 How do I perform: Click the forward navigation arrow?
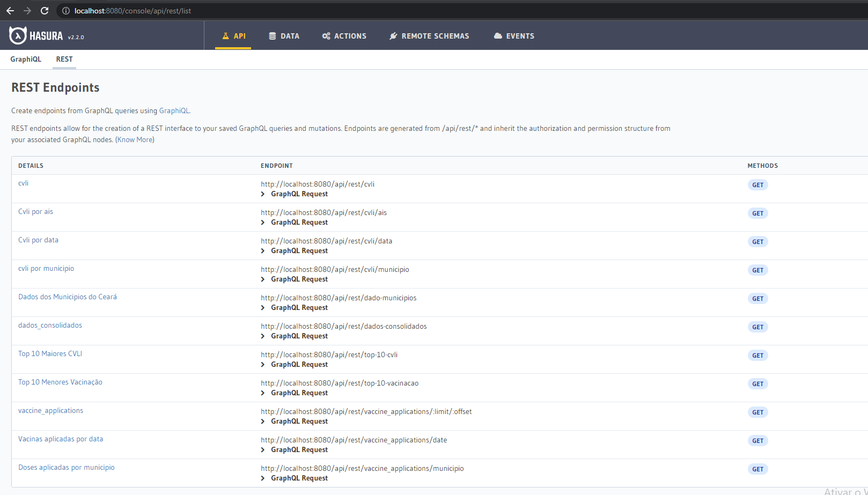[x=27, y=10]
